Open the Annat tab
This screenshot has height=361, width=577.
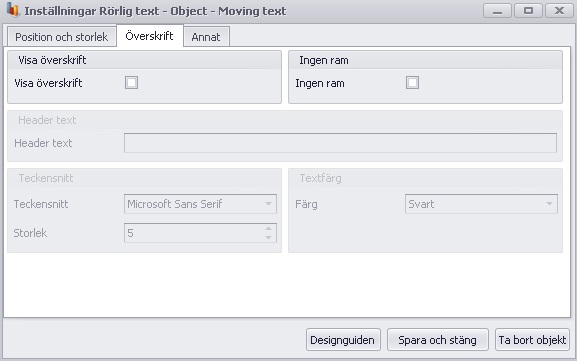(x=206, y=37)
